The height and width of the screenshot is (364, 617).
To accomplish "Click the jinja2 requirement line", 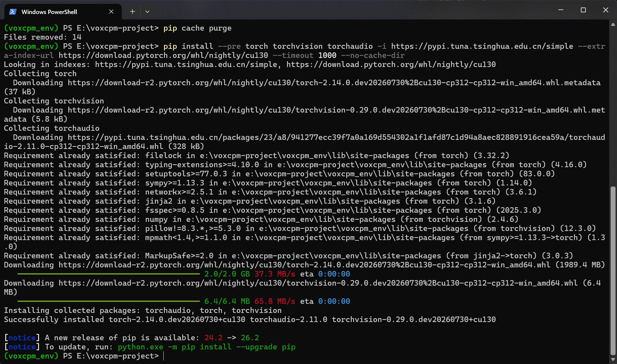I will 250,201.
